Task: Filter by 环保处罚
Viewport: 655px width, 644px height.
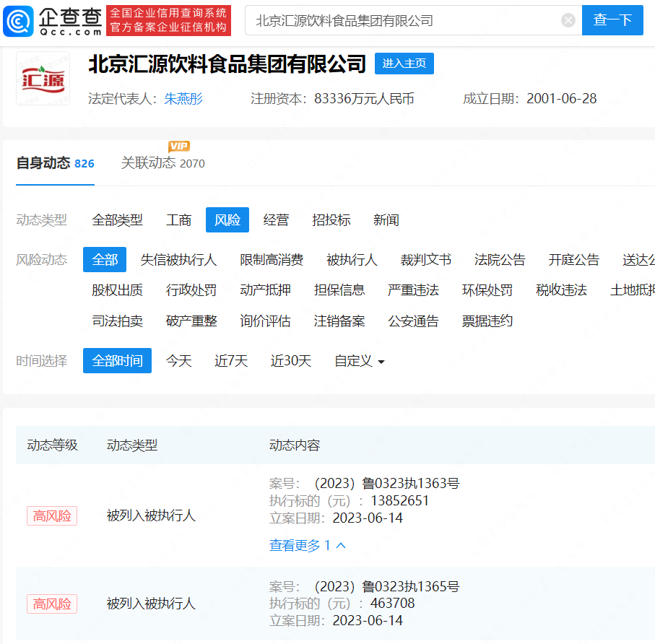Action: [x=487, y=290]
